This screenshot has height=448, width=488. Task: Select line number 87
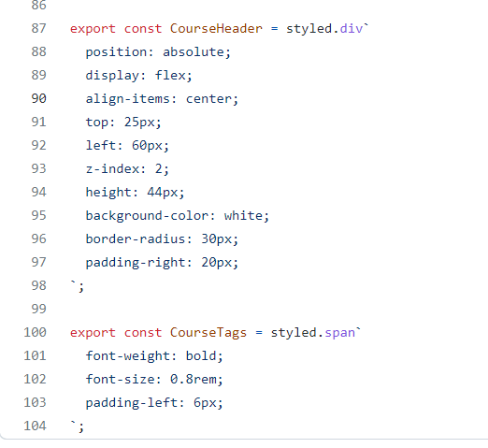click(x=39, y=28)
